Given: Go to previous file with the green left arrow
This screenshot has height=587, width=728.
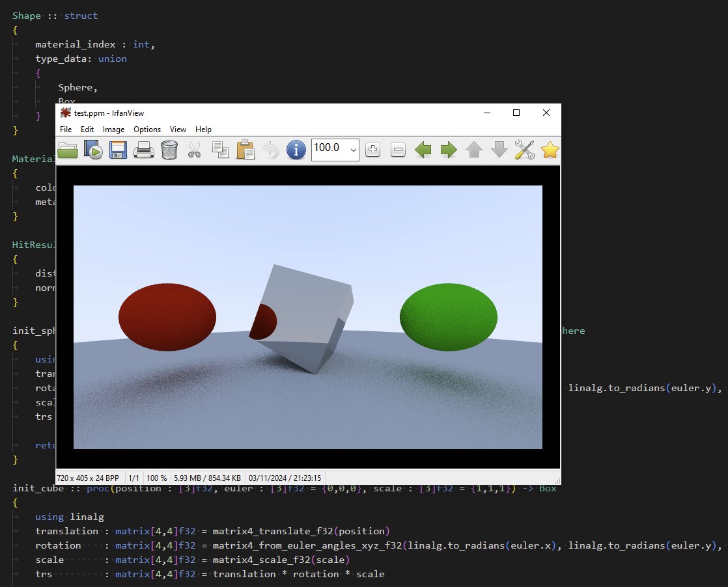Looking at the screenshot, I should click(423, 150).
